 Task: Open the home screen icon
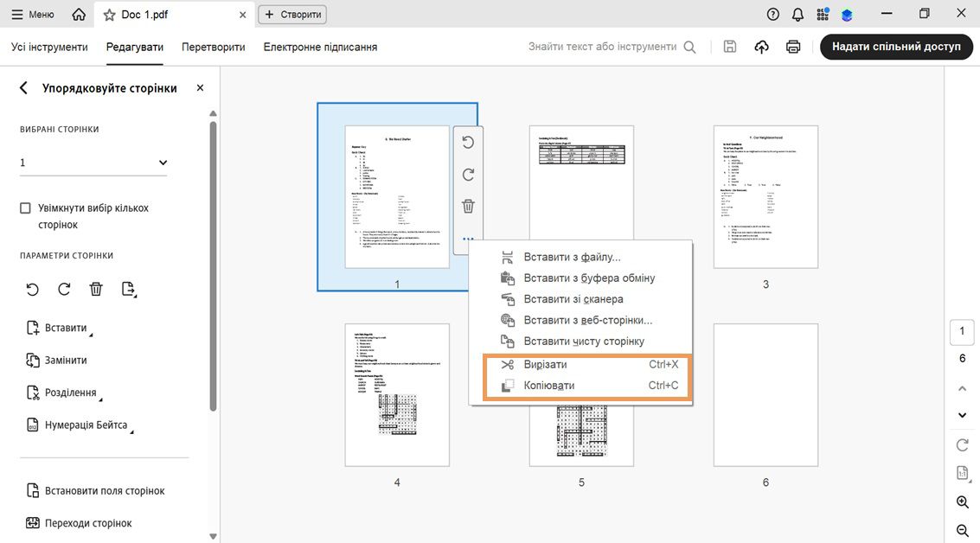pyautogui.click(x=79, y=15)
